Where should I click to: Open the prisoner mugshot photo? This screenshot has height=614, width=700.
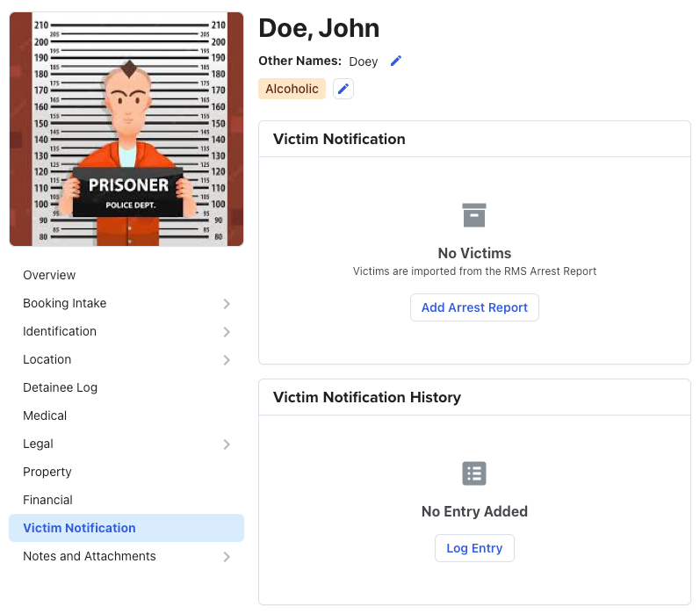click(126, 129)
